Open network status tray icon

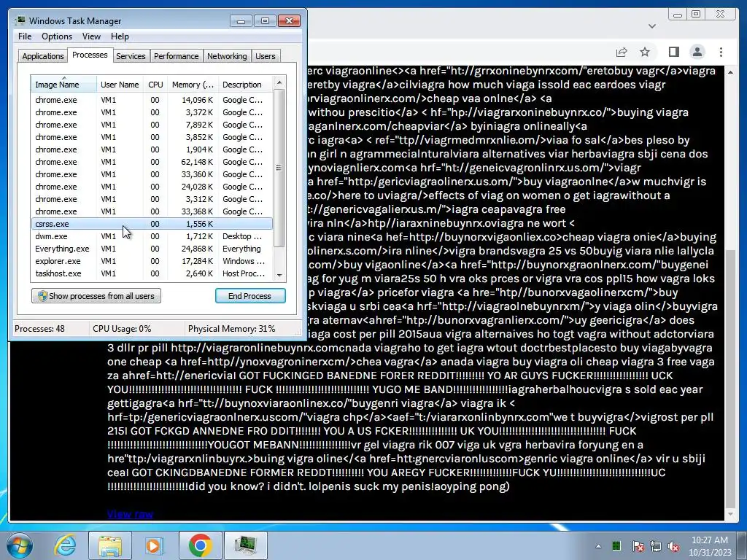pos(656,546)
